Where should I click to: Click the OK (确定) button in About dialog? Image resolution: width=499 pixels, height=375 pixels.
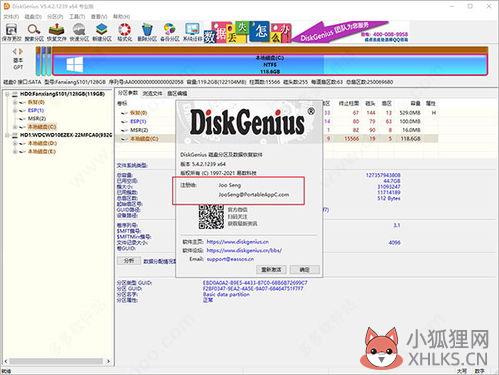[305, 269]
